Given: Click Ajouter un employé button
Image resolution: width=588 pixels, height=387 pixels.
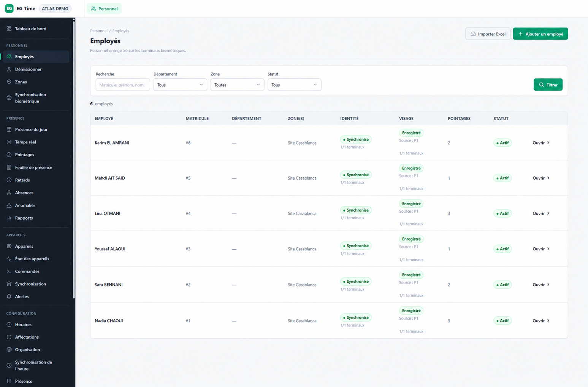Looking at the screenshot, I should [540, 34].
